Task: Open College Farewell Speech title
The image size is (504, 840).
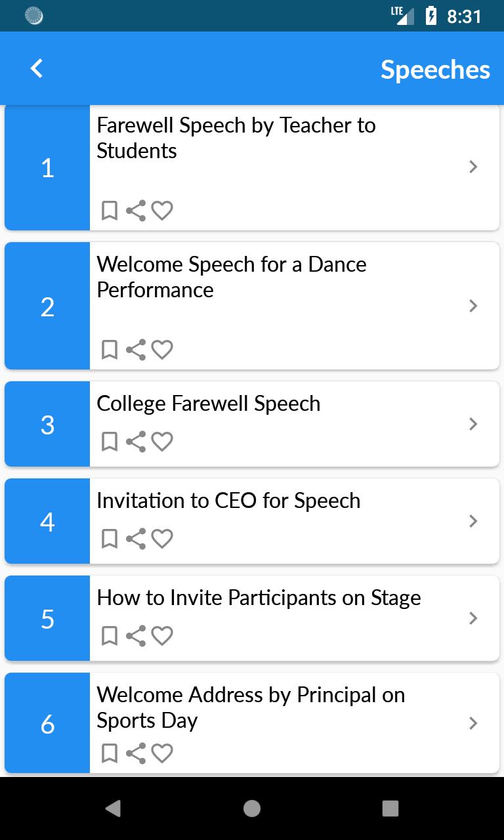Action: [209, 404]
